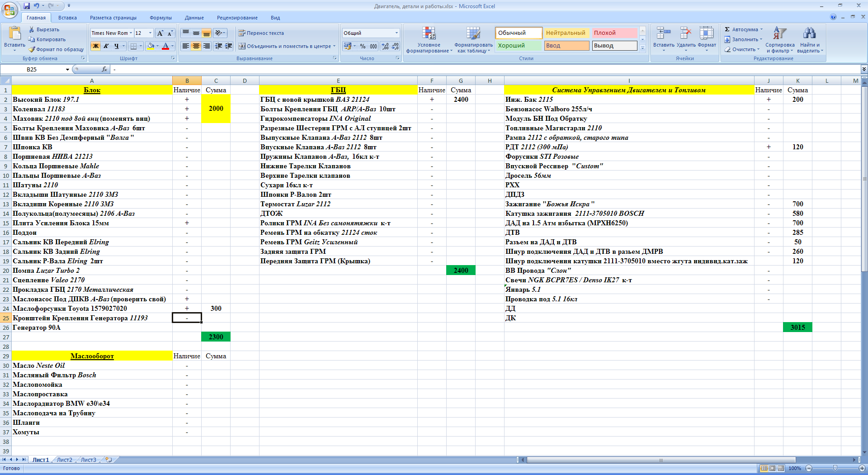Click the Save icon in quick access toolbar
Viewport: 868px width, 475px height.
27,6
